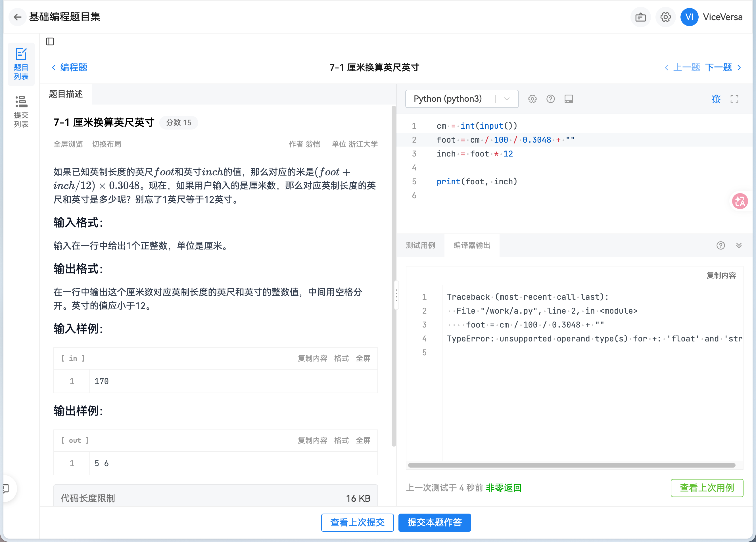
Task: Click the editor help question mark icon
Action: coord(550,99)
